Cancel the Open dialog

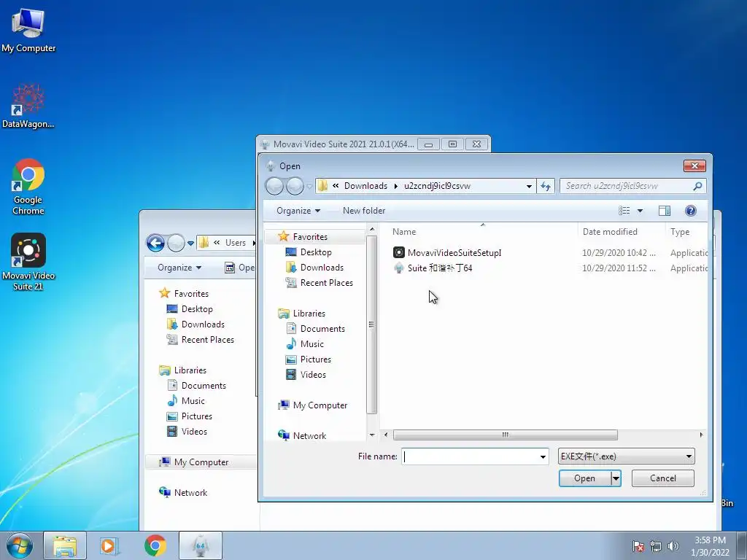click(662, 478)
